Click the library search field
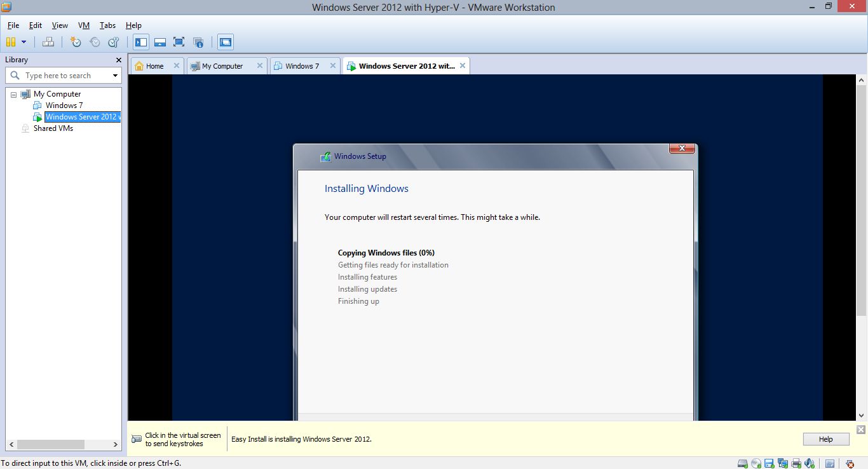This screenshot has height=469, width=868. click(64, 76)
